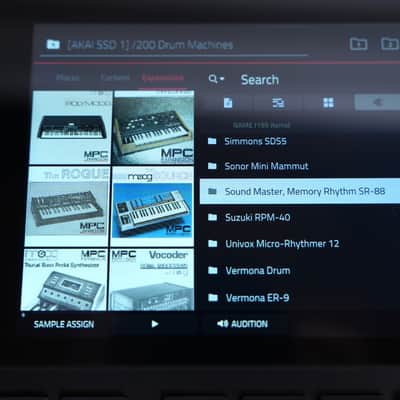Tap the AKAI SSD 1 / 200 Drum Machines path
Viewport: 400px width, 400px height.
(150, 44)
